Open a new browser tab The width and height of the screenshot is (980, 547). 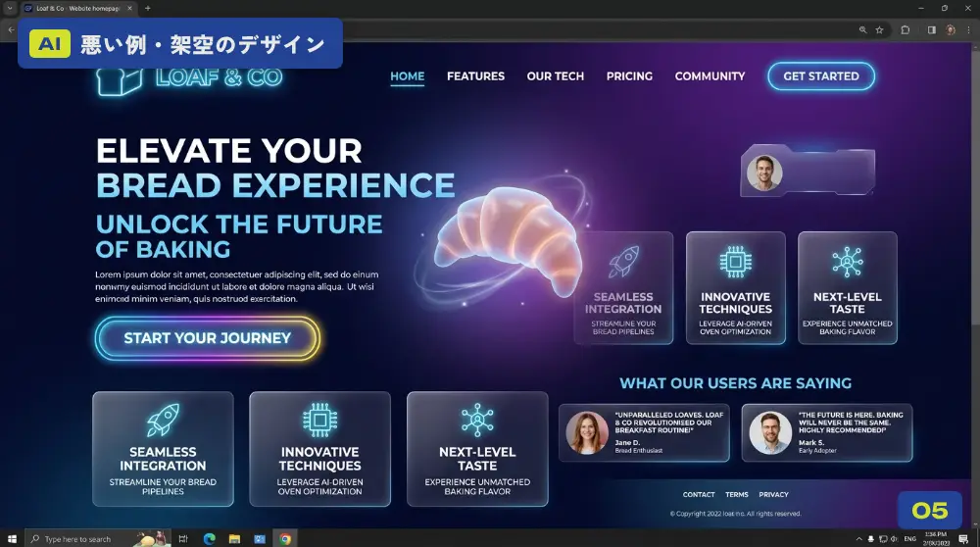pos(148,8)
